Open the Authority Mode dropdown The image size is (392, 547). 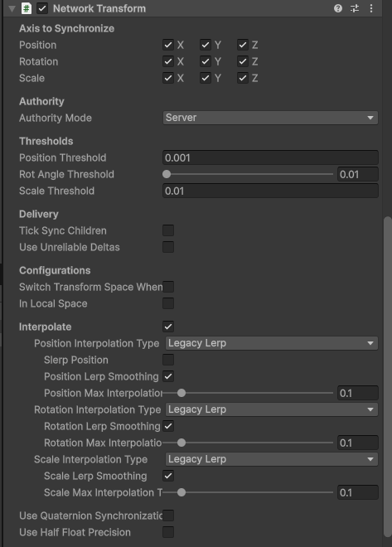point(270,118)
